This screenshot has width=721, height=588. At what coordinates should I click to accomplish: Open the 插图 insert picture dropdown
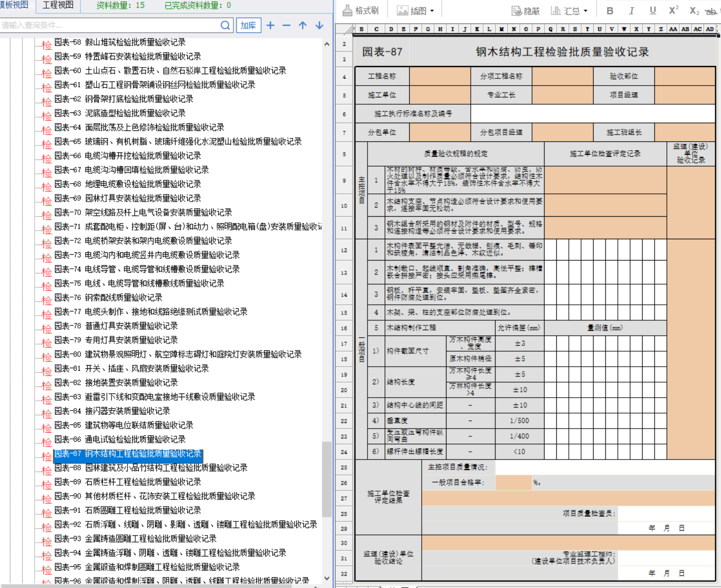(415, 10)
